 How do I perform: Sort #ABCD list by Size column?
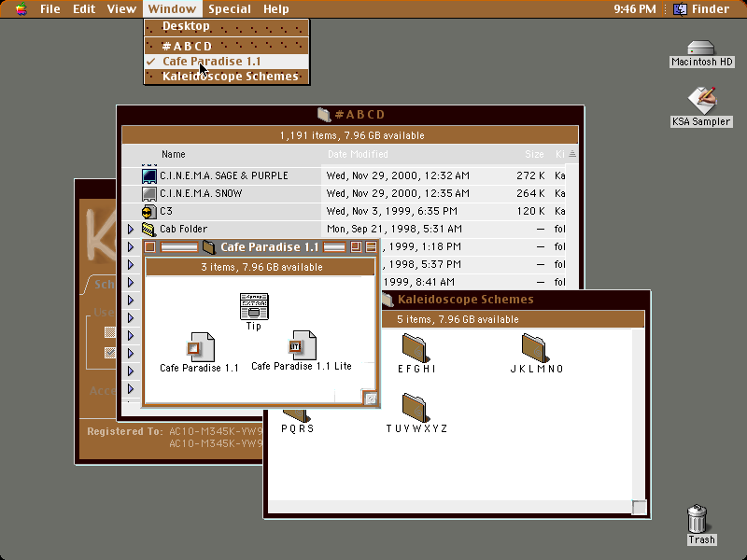point(534,154)
